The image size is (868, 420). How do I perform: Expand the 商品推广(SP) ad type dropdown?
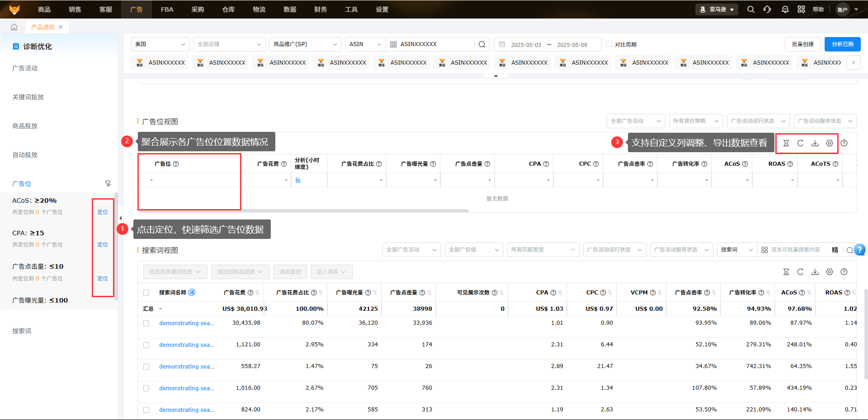point(305,44)
